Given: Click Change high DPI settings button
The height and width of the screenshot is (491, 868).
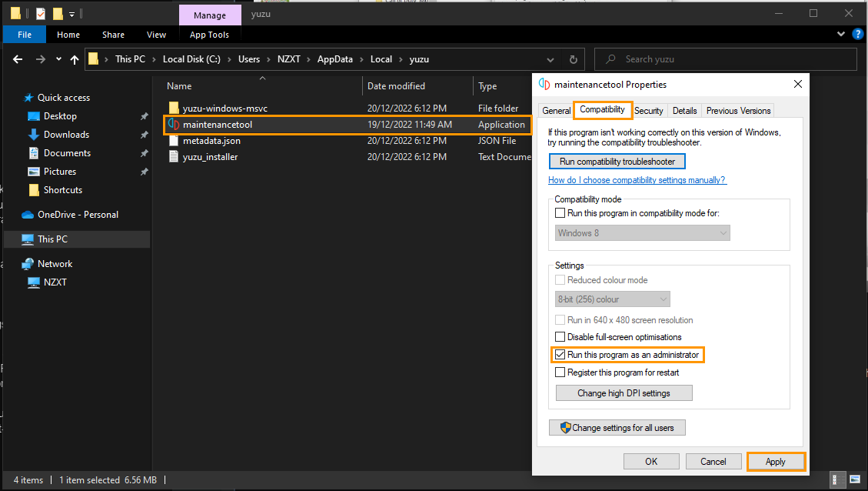Looking at the screenshot, I should click(624, 393).
